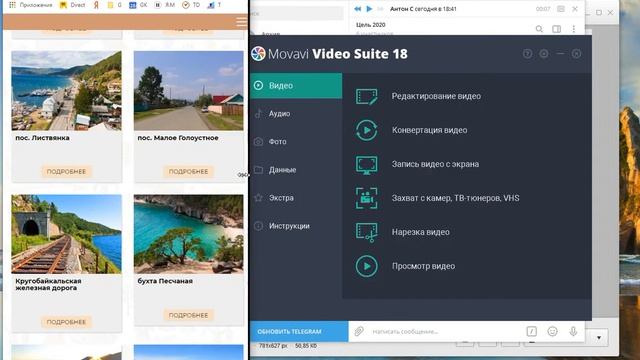Open the Direct bookmark

[73, 5]
